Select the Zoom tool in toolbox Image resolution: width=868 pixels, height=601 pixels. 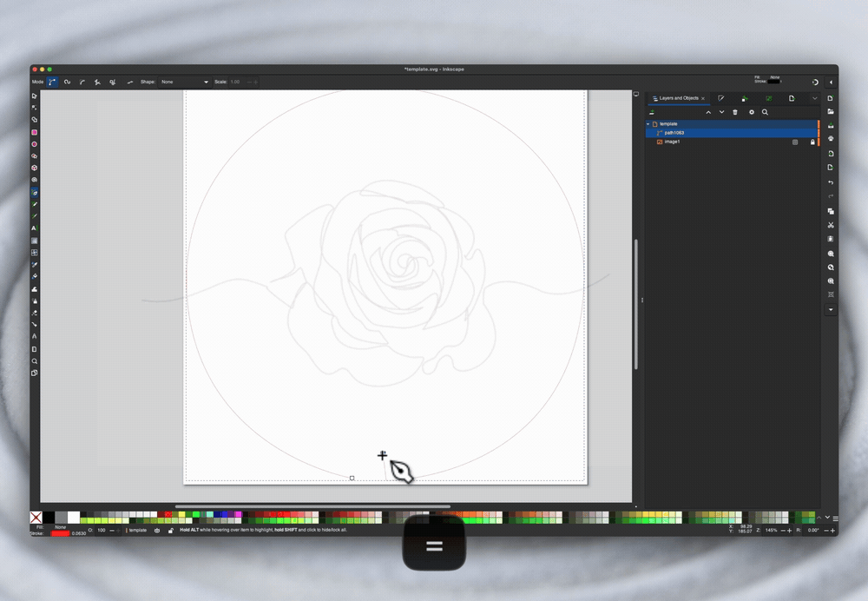pyautogui.click(x=35, y=361)
